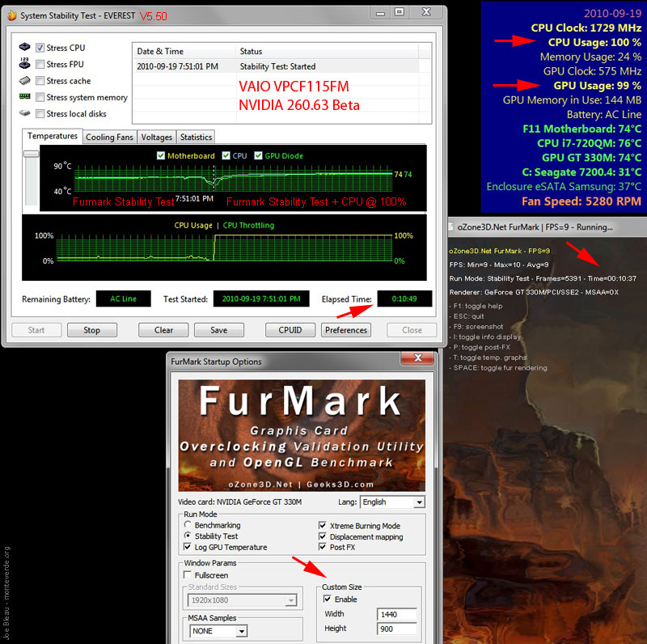This screenshot has width=647, height=644.
Task: Uncheck the Stress CPU checkbox
Action: (40, 48)
